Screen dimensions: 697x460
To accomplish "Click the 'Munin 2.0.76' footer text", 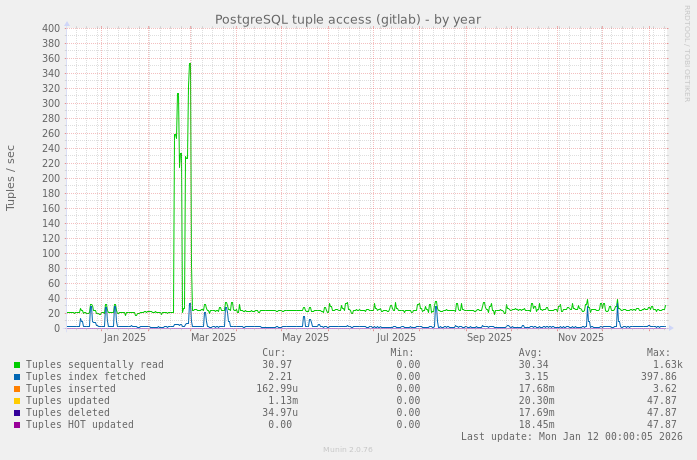I will (348, 450).
